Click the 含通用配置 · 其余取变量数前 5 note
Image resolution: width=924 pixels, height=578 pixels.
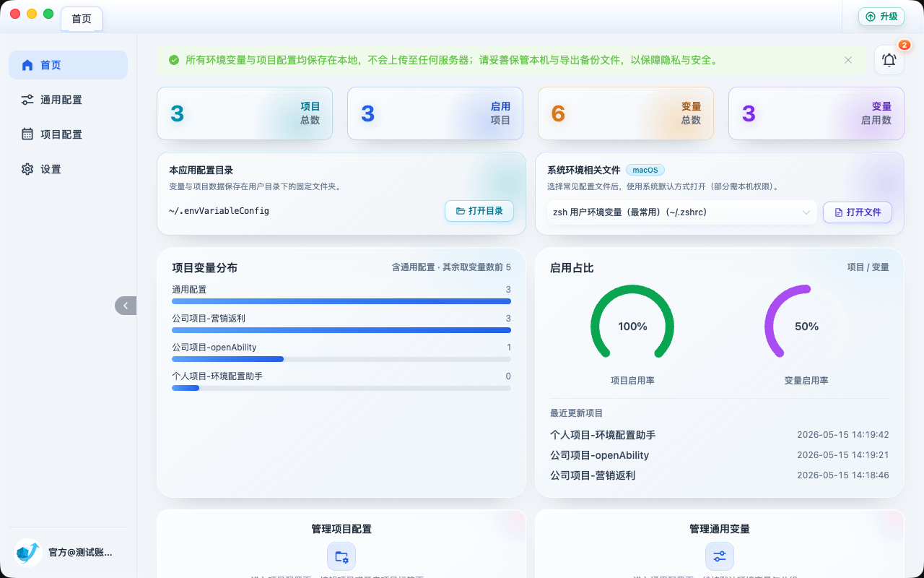tap(451, 267)
